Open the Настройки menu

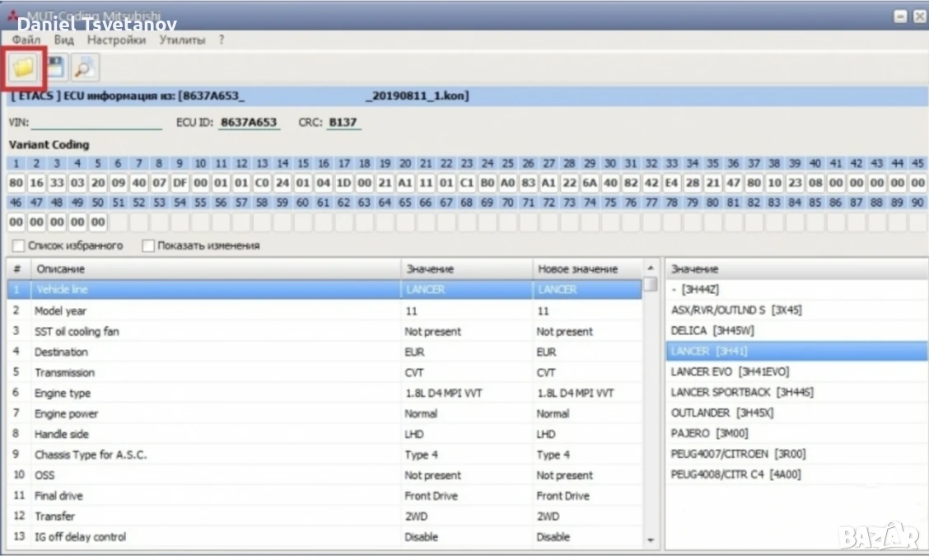[x=116, y=40]
